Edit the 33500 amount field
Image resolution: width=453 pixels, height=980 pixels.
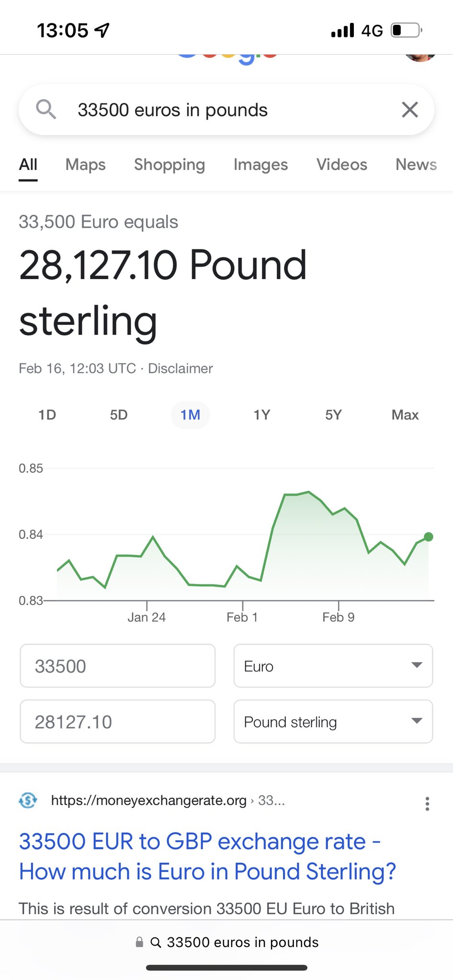(117, 666)
